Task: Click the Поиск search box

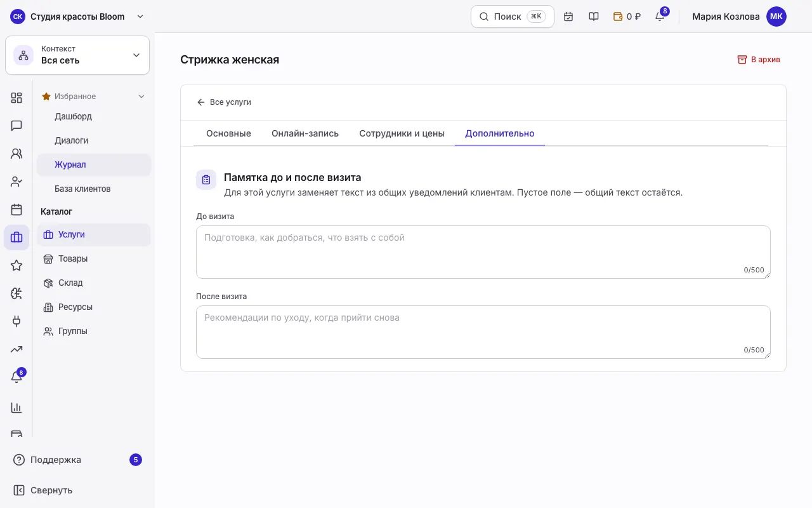Action: click(513, 17)
